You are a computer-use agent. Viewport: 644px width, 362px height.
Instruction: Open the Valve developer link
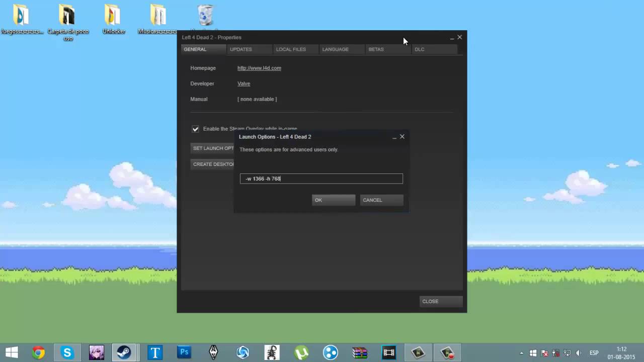point(244,83)
